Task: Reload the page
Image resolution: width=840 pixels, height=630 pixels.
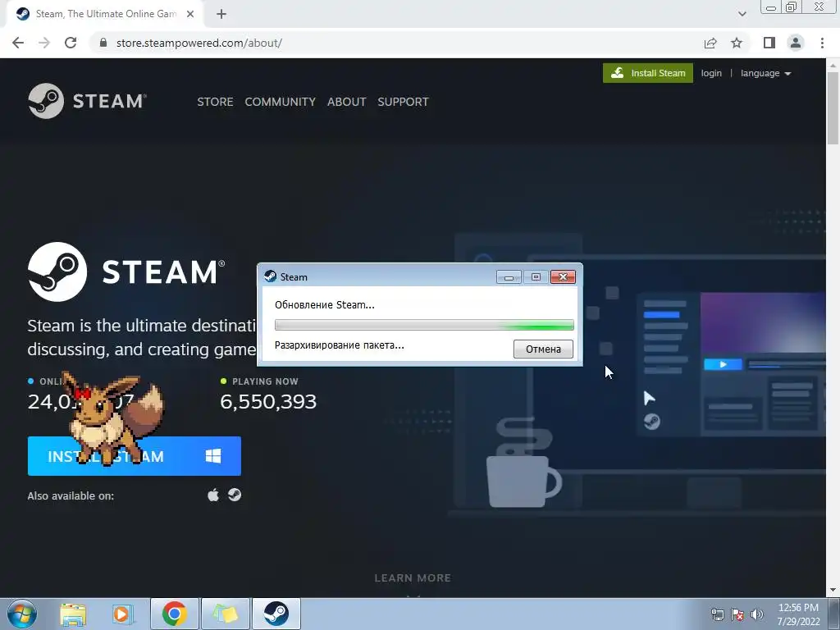Action: 71,43
